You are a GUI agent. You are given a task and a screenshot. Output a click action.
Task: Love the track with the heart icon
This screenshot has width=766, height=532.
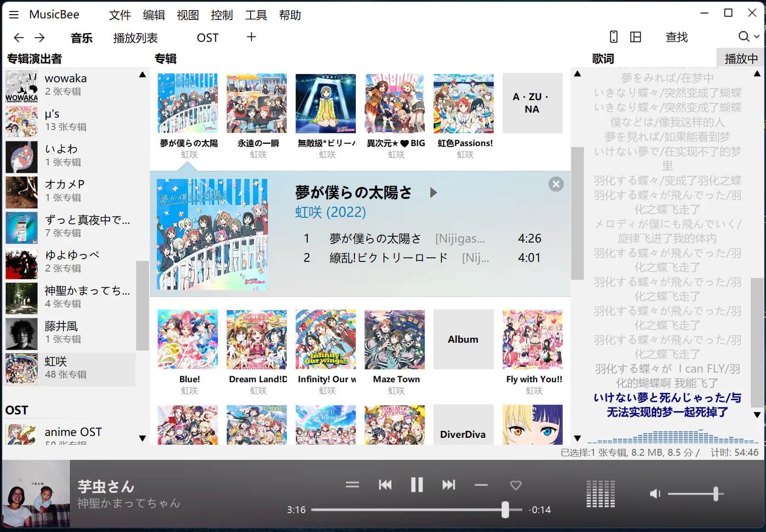[x=516, y=485]
